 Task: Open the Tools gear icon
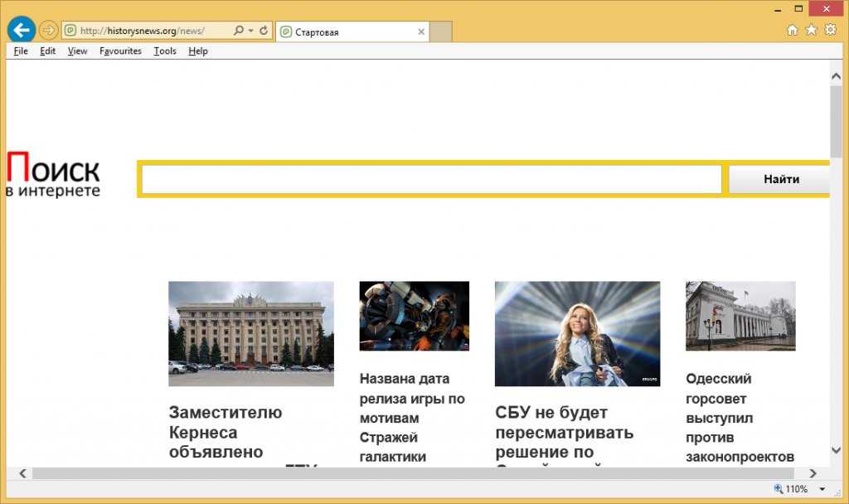[x=830, y=31]
